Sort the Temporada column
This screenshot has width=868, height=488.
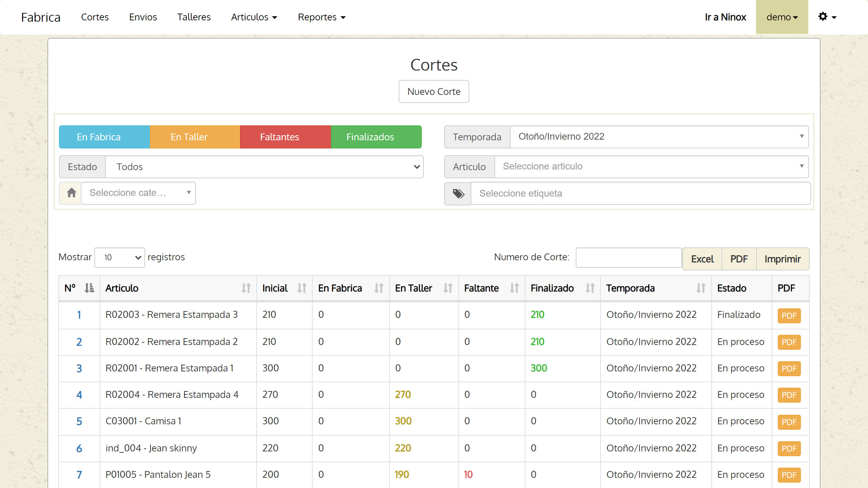(701, 288)
